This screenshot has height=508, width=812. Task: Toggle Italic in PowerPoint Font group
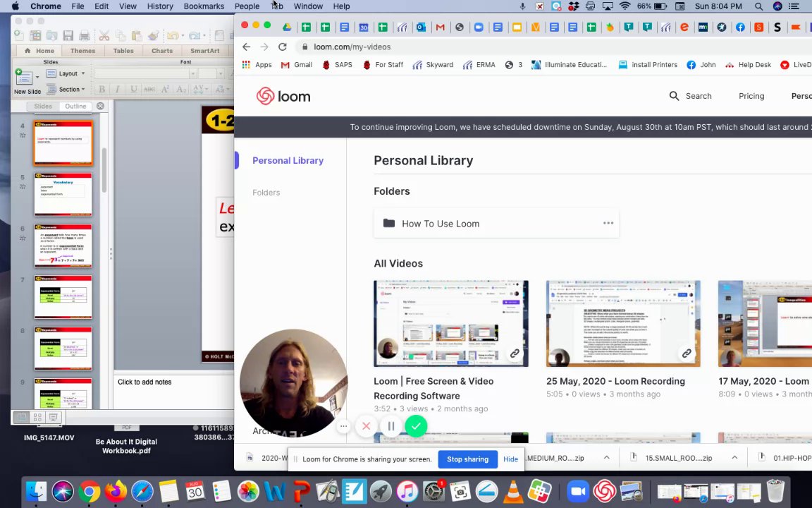118,89
